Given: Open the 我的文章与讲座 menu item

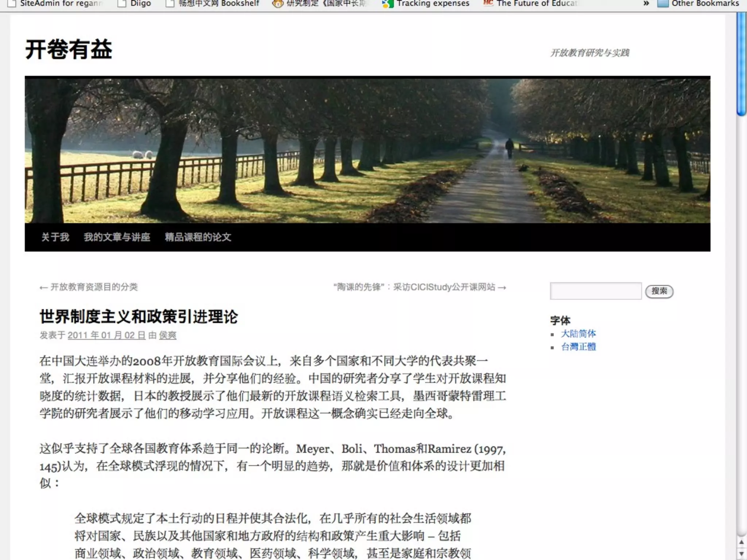Looking at the screenshot, I should pyautogui.click(x=117, y=237).
